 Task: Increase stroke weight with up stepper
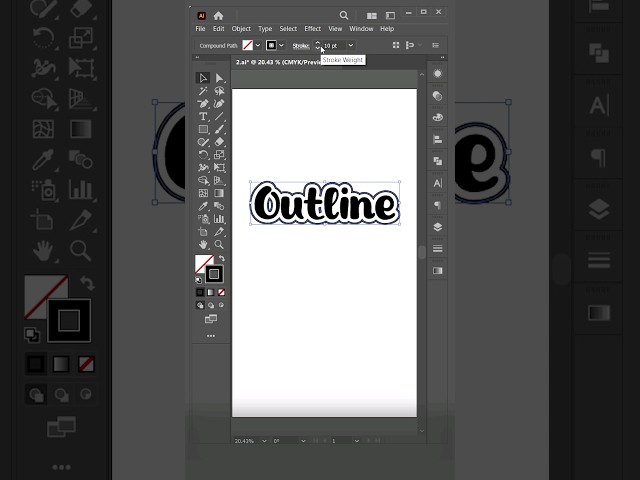click(x=318, y=43)
